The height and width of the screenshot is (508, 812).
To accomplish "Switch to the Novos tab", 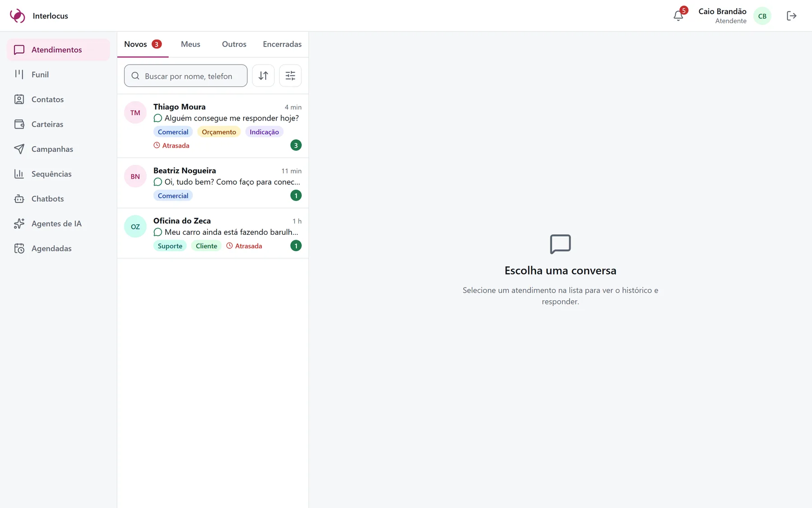I will (x=143, y=44).
